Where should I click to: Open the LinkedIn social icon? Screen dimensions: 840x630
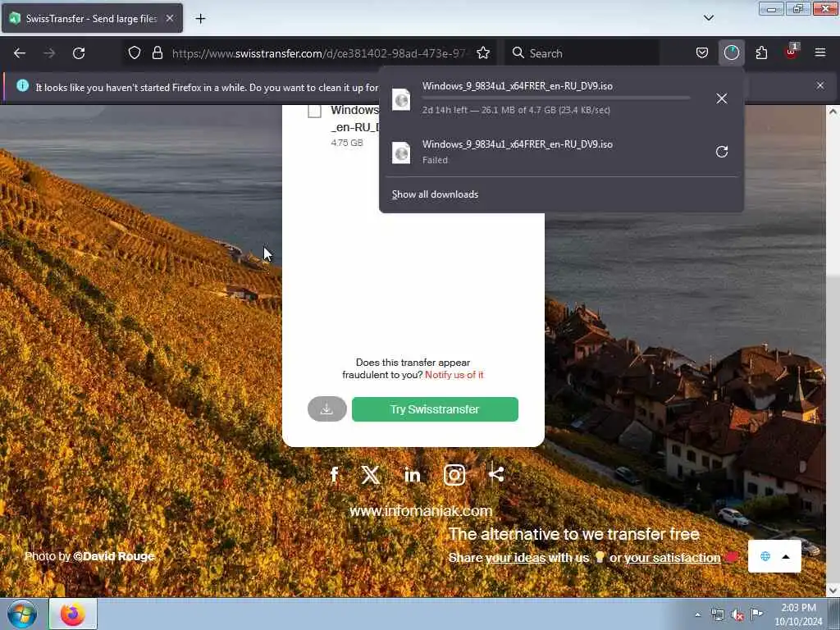tap(413, 475)
